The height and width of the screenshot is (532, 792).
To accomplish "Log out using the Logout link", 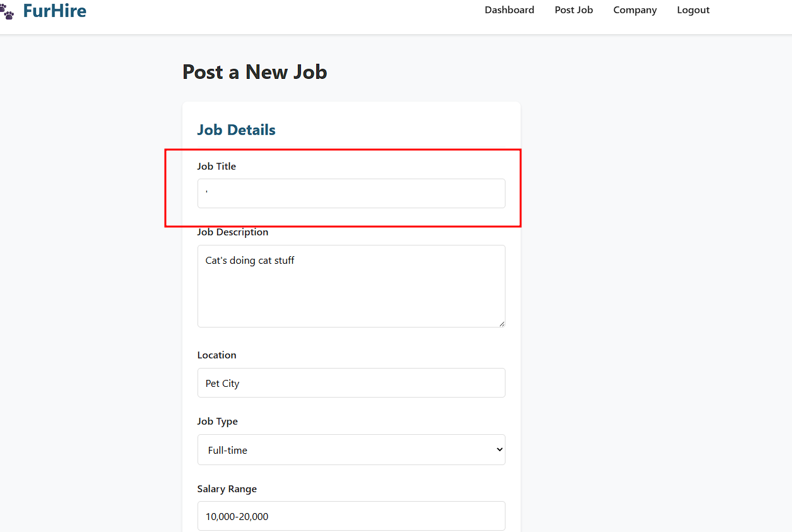I will (693, 10).
